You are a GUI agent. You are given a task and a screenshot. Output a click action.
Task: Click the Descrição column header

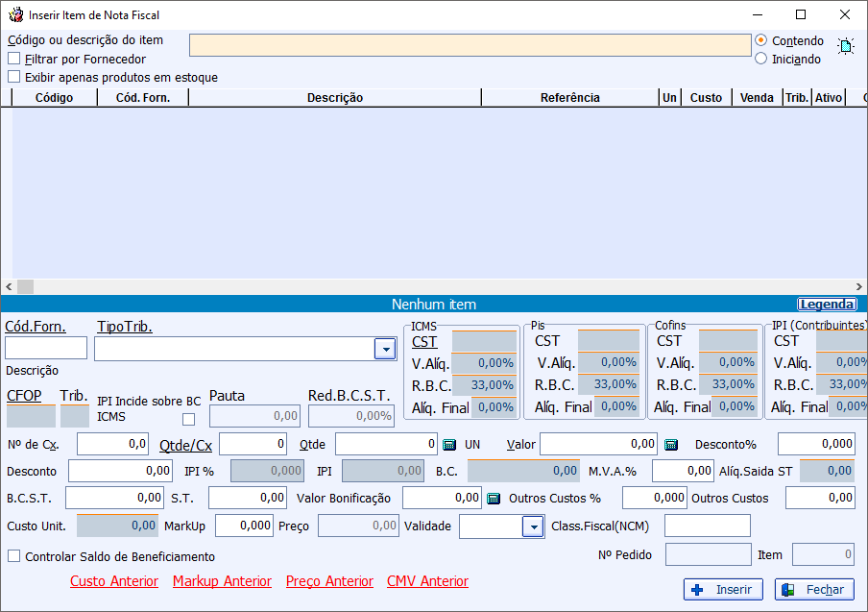click(335, 97)
